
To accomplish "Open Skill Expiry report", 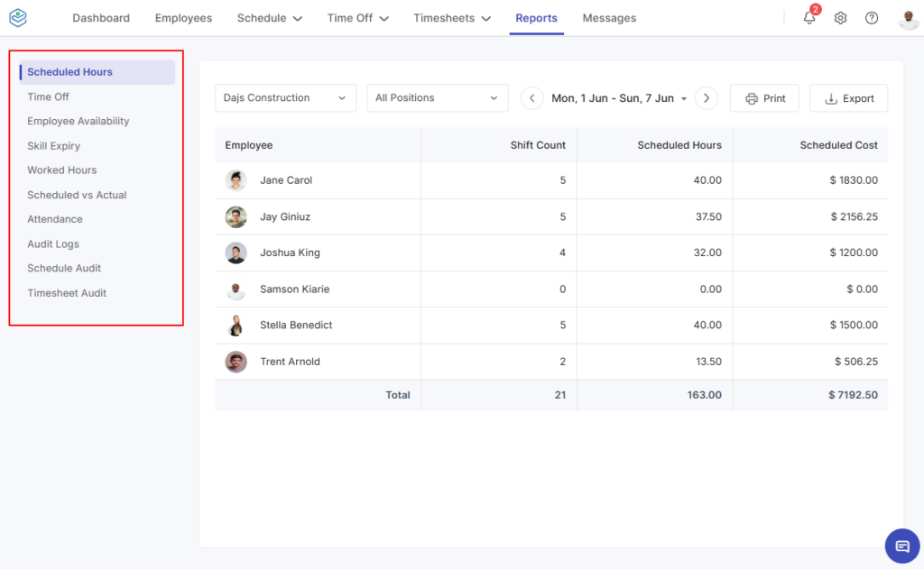I will click(53, 145).
